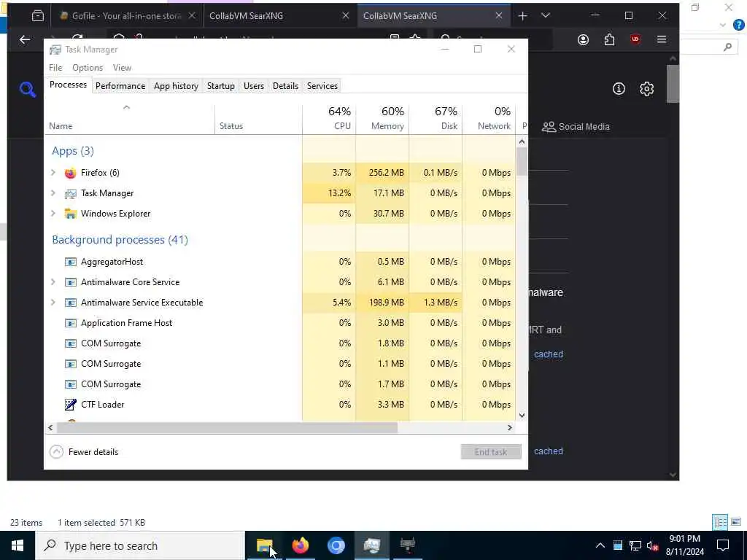Expand Antimalware Core Service row
This screenshot has width=747, height=560.
coord(53,282)
